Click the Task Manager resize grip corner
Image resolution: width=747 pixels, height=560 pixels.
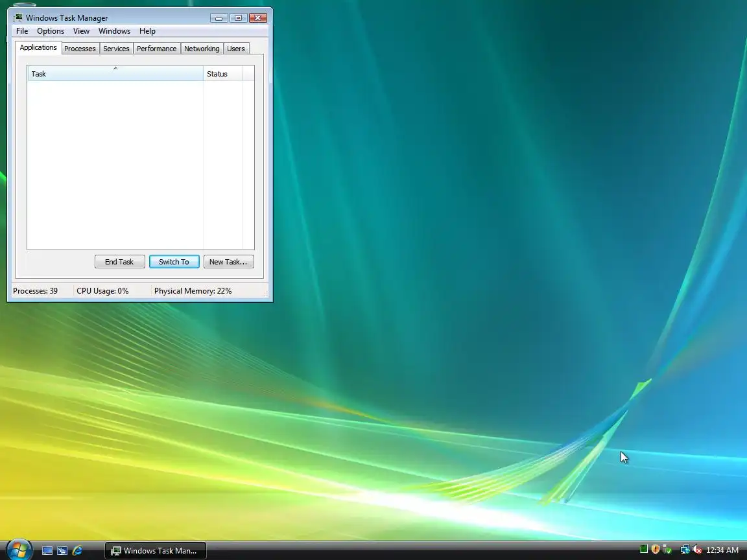click(x=265, y=294)
